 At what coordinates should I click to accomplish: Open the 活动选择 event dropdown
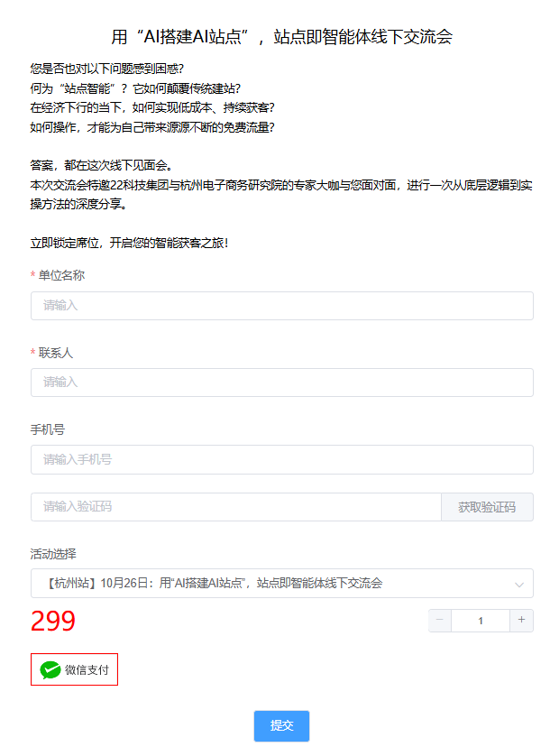click(282, 584)
